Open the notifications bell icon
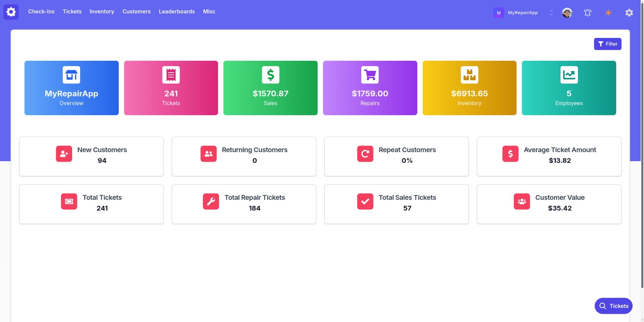Screen dimensions: 644x322 pos(587,13)
